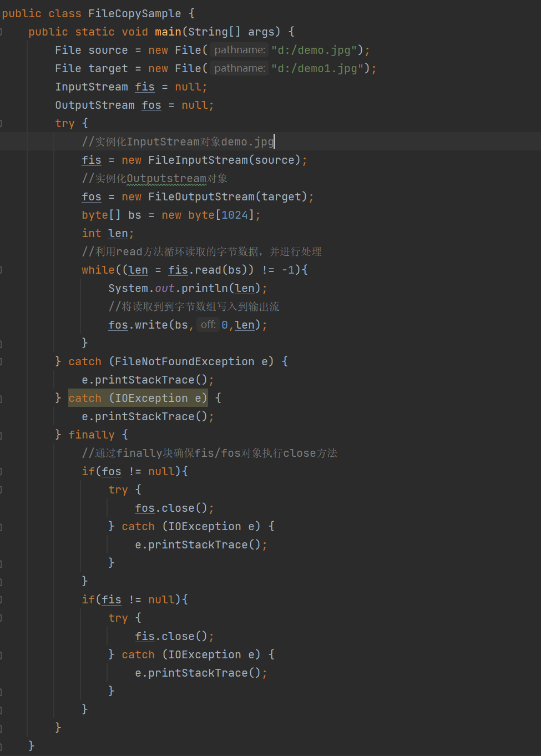Viewport: 541px width, 756px height.
Task: Click the 1024 byte array size
Action: (234, 215)
